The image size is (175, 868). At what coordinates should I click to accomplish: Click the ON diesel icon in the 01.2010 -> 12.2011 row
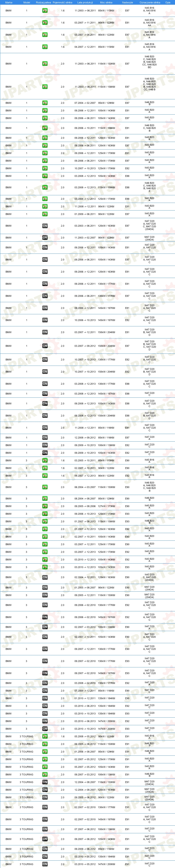click(45, 698)
